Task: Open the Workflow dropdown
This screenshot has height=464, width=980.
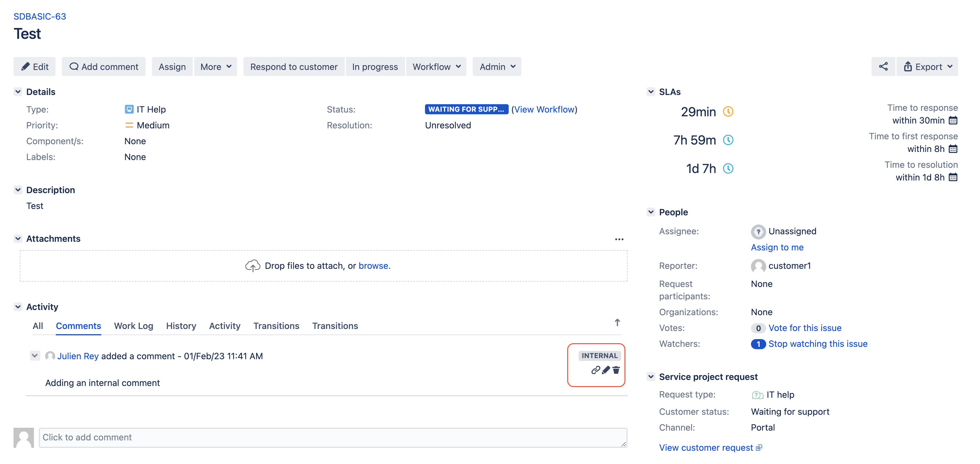Action: click(436, 66)
